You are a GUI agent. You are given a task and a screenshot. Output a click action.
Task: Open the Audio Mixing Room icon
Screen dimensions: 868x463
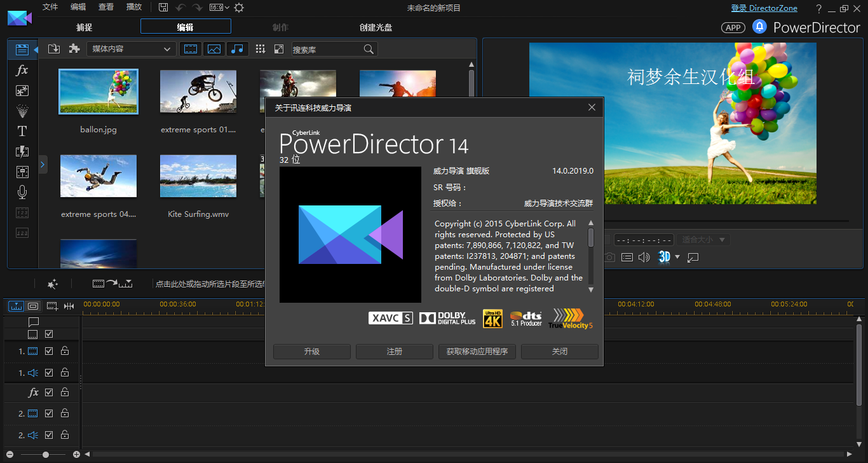(22, 172)
